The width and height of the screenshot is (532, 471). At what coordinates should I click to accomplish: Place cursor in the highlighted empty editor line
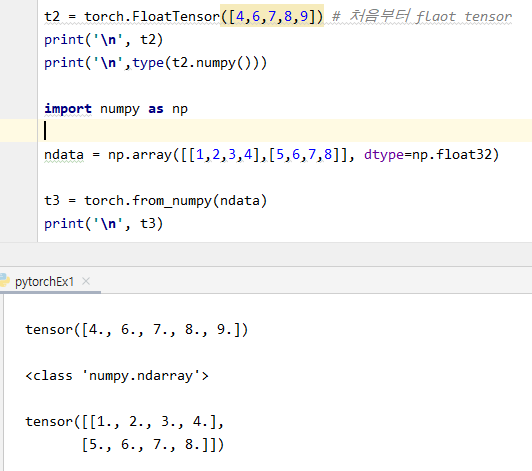(x=284, y=131)
